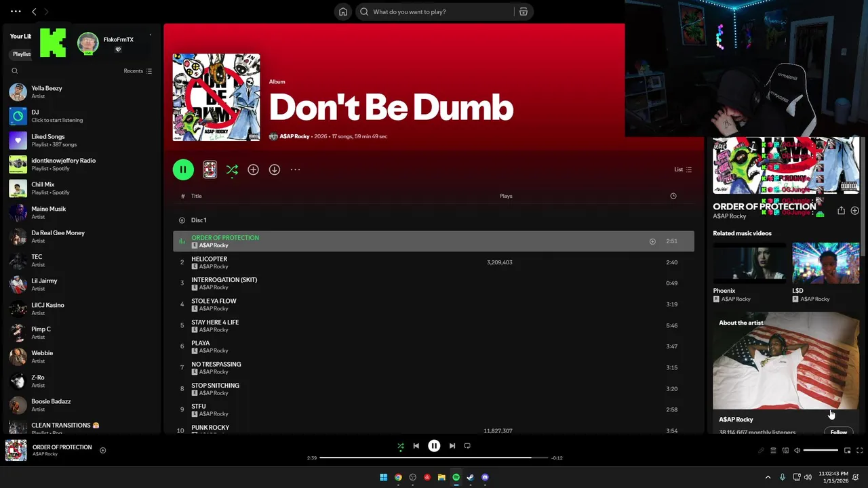This screenshot has width=868, height=488.
Task: Open Steam from the taskbar
Action: (x=470, y=477)
